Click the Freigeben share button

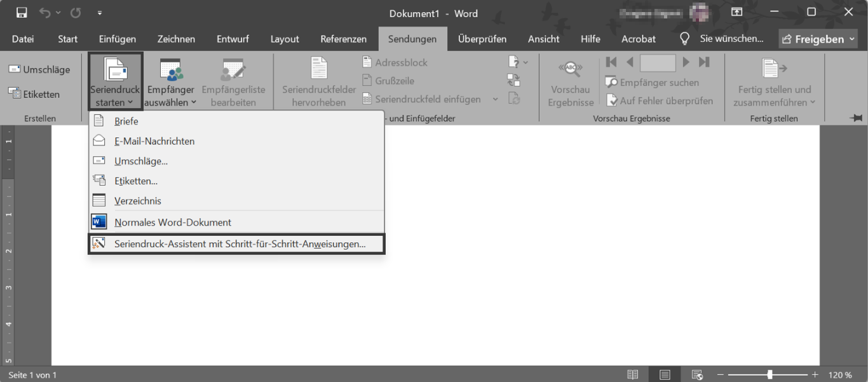tap(818, 39)
